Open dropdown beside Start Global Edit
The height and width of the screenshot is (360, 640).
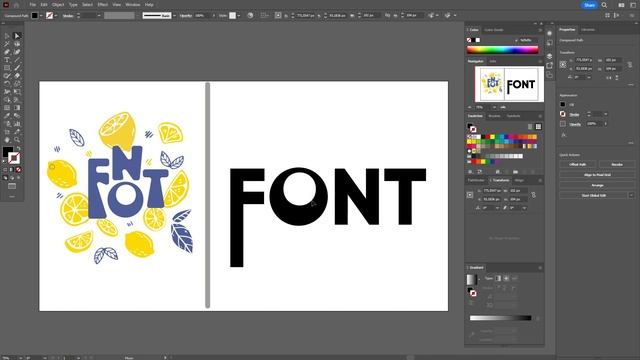click(x=631, y=196)
